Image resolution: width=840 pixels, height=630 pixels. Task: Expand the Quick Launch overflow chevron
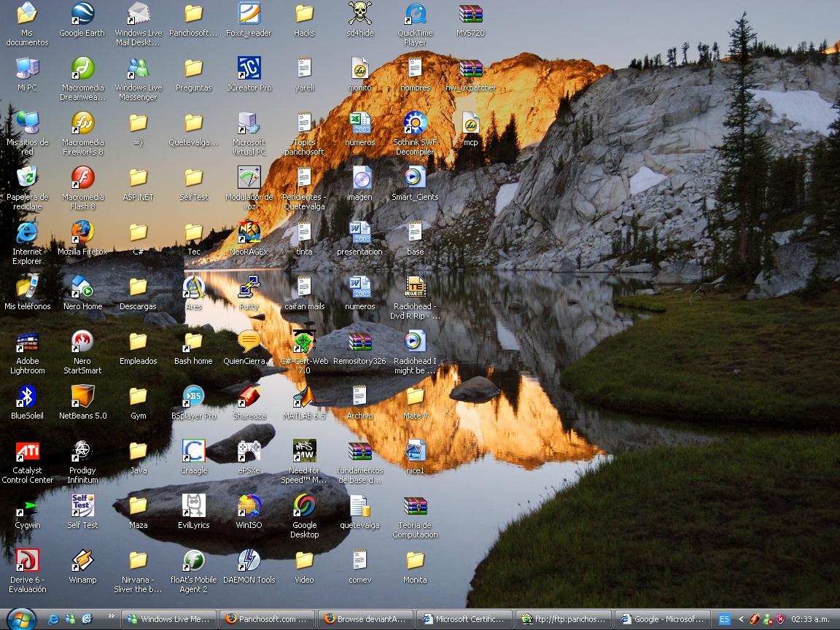pyautogui.click(x=112, y=616)
